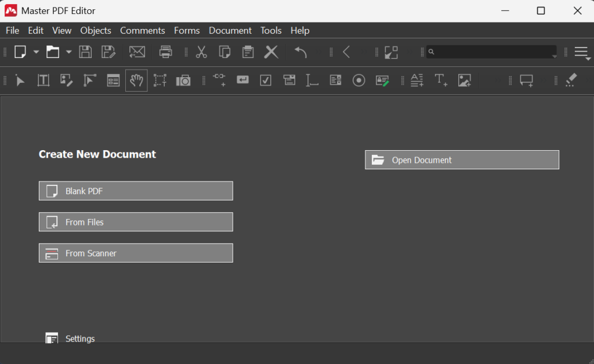Click the From Scanner button
594x364 pixels.
(136, 253)
